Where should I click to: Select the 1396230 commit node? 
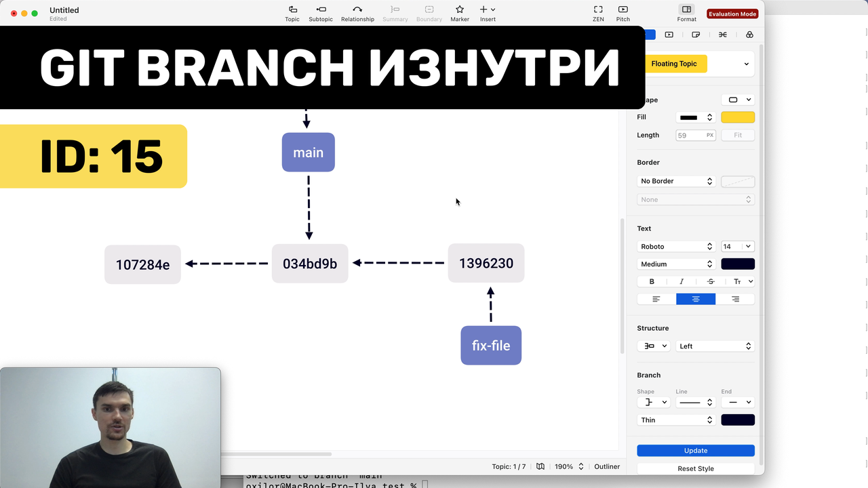tap(486, 263)
